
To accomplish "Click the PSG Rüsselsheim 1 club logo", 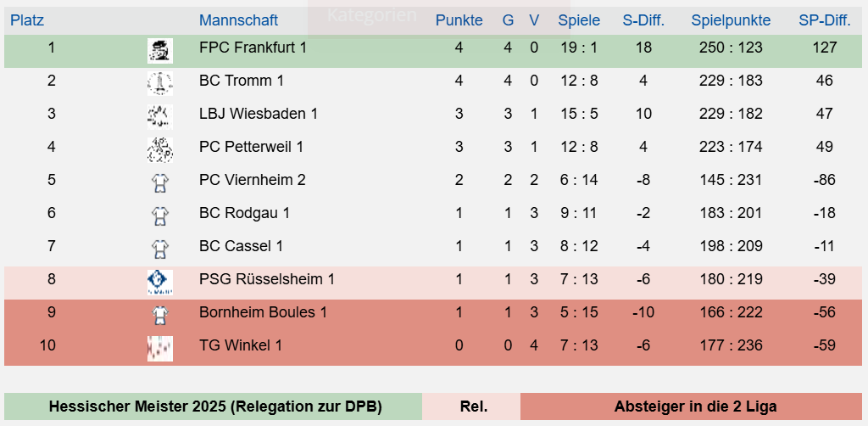I will point(160,283).
